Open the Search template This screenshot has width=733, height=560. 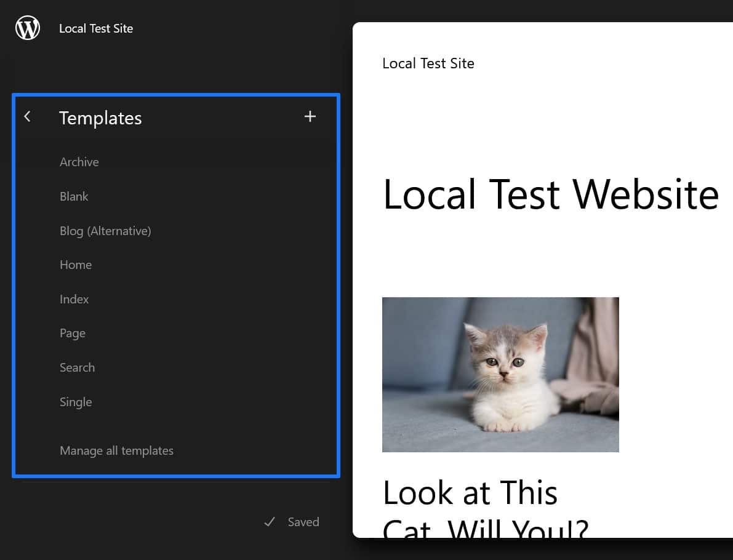(77, 367)
